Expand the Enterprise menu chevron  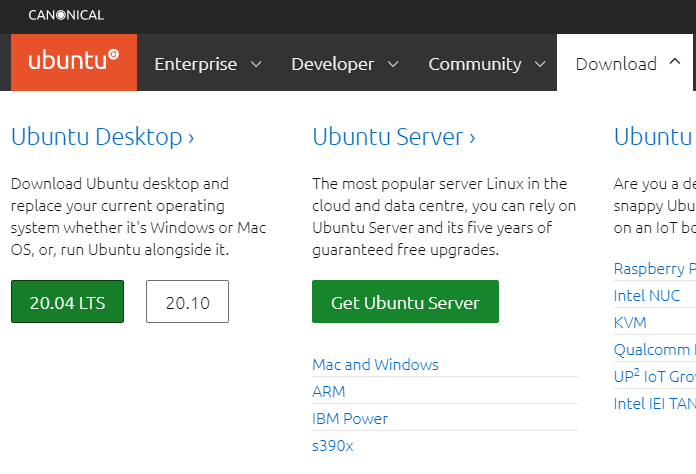tap(256, 64)
